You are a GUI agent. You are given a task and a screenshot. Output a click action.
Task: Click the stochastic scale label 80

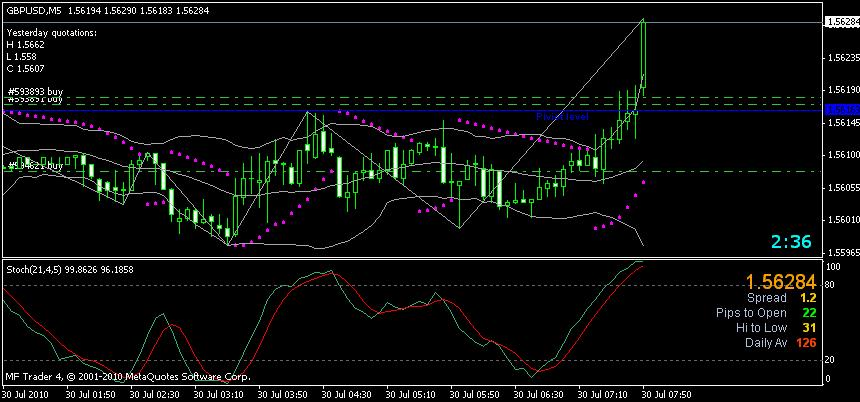pos(831,285)
